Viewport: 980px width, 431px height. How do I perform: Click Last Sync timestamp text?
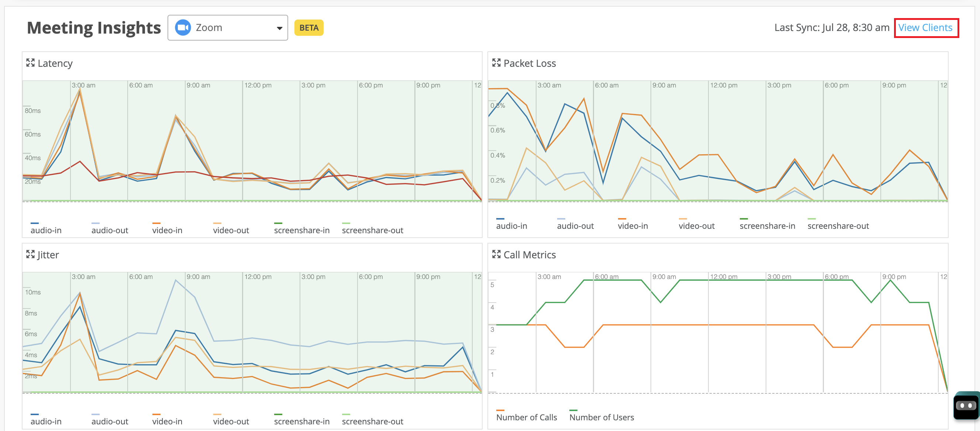[x=831, y=28]
